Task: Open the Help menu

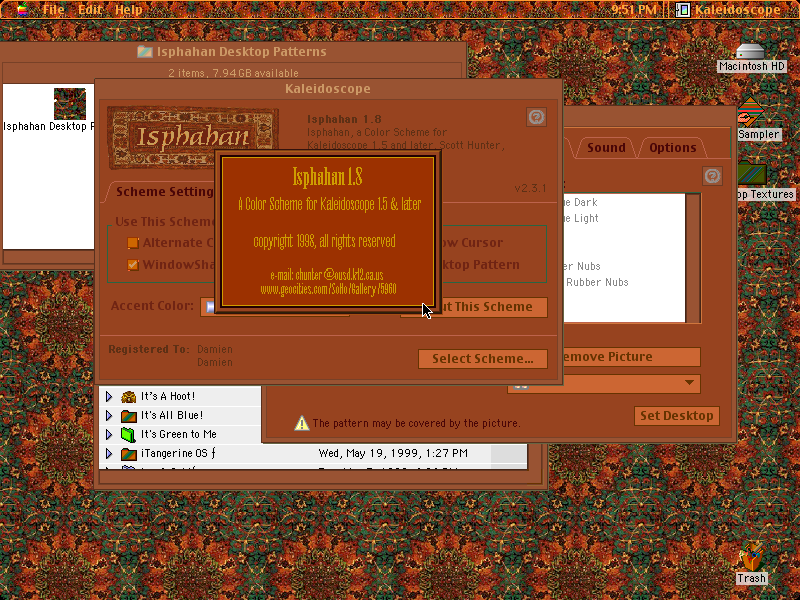Action: (x=129, y=9)
